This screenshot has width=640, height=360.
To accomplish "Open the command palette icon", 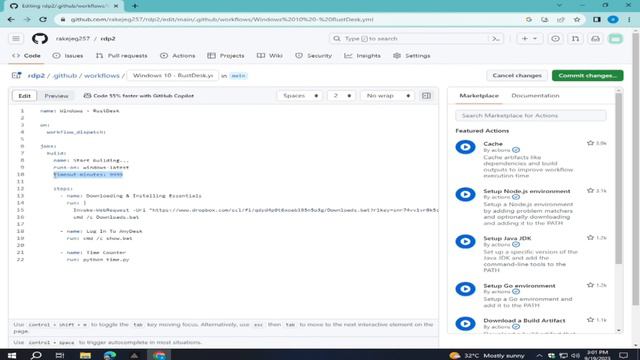I will pyautogui.click(x=496, y=39).
